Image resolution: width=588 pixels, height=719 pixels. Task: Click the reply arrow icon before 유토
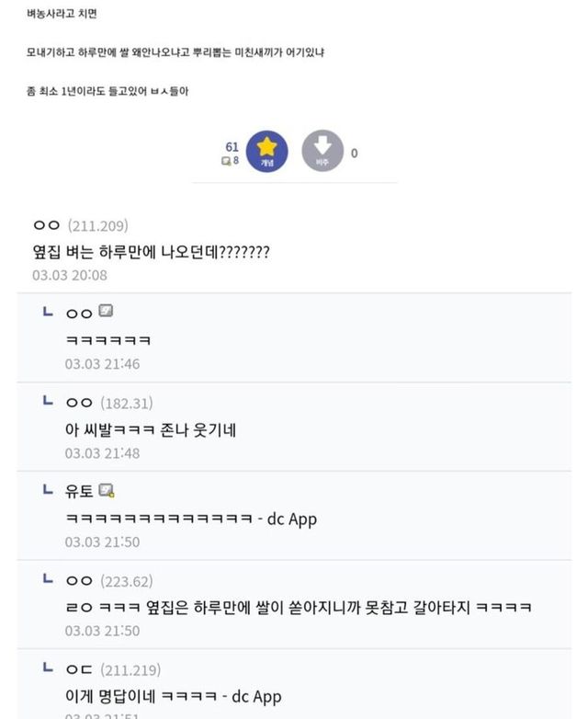(x=48, y=490)
